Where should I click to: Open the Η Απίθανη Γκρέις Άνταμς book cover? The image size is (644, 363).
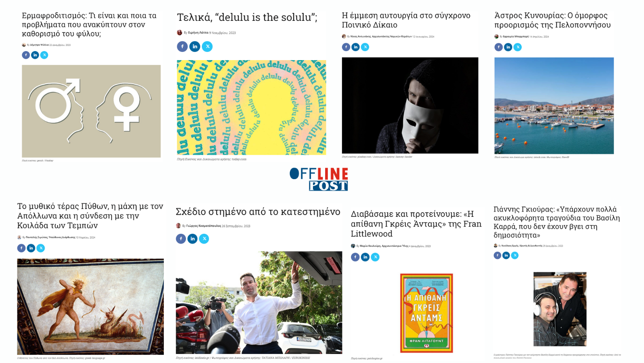(426, 313)
